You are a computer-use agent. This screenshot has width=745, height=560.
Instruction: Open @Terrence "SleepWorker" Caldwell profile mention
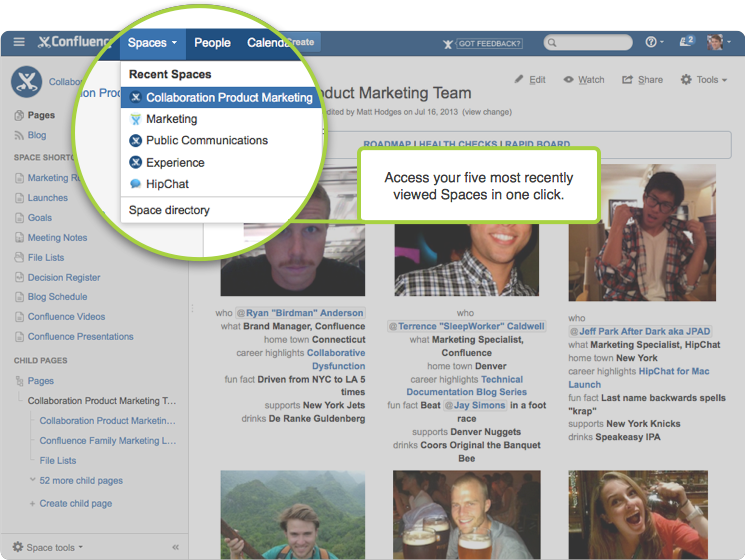click(466, 326)
